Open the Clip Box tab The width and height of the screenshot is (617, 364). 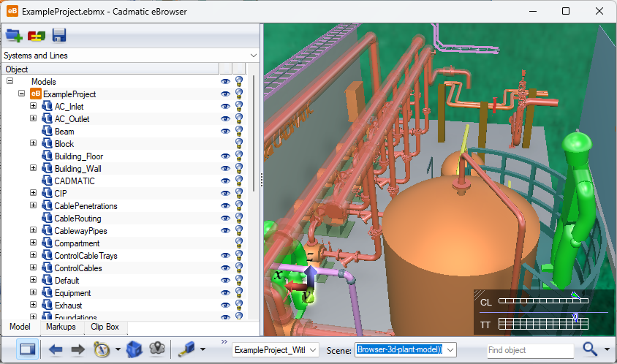pos(105,327)
